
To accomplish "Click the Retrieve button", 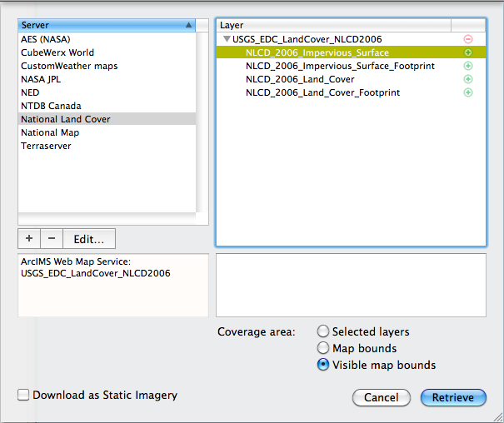I will coord(453,398).
